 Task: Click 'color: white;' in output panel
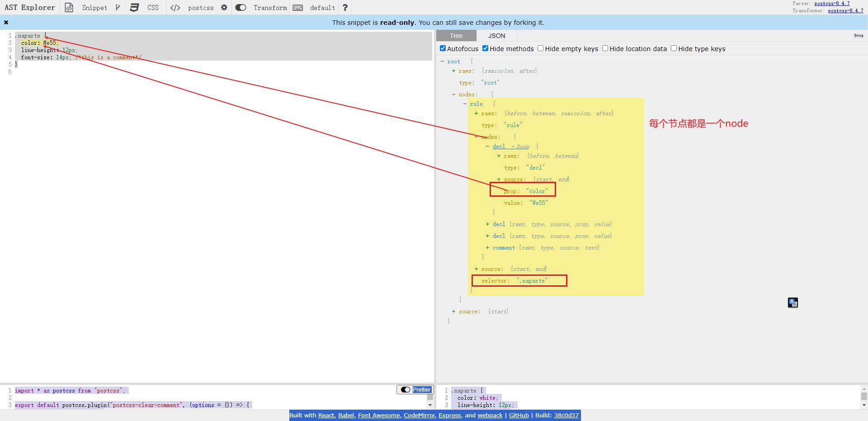coord(477,398)
